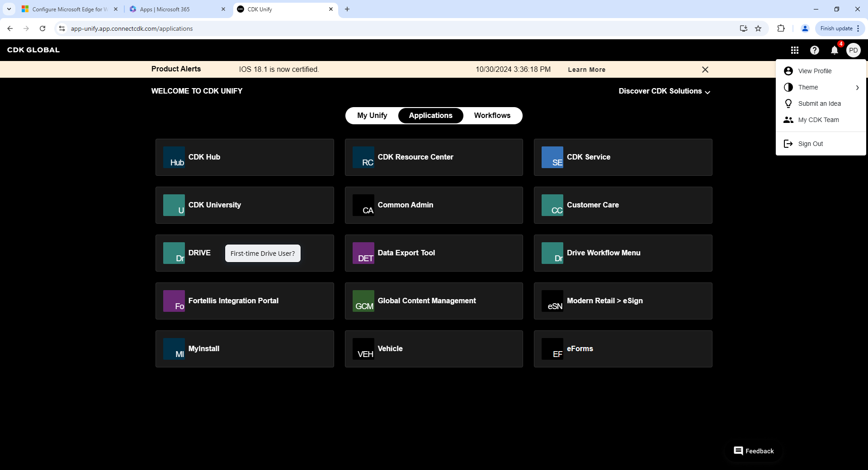
Task: Click the RC Resource Center icon
Action: click(363, 157)
